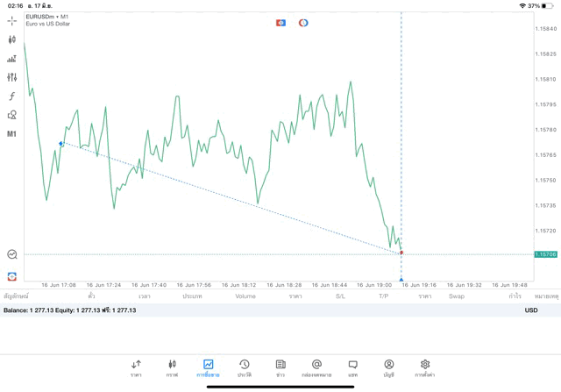561x392 pixels.
Task: Tap the red-blue circular icon above chart
Action: [303, 23]
